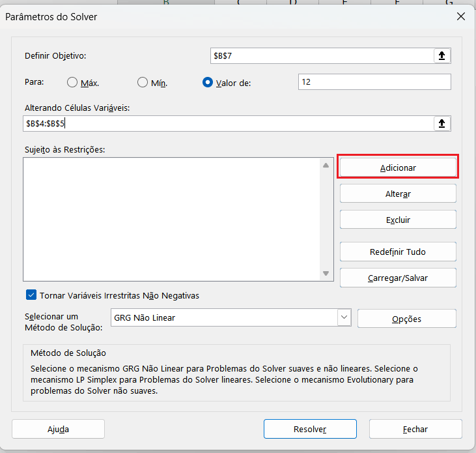This screenshot has height=453, width=476.
Task: Click the range selector icon for variable cells
Action: click(x=442, y=124)
